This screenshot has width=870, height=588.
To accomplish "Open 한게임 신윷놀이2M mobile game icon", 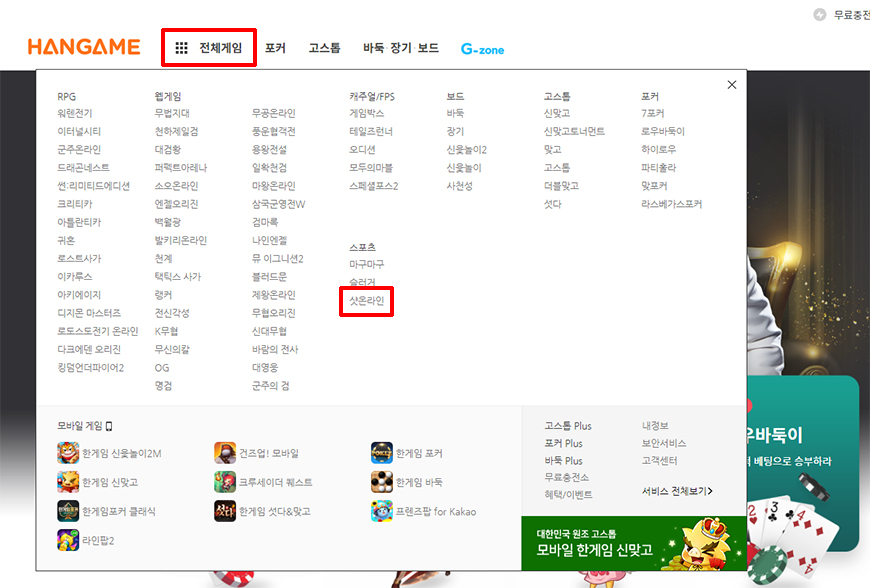I will click(68, 453).
